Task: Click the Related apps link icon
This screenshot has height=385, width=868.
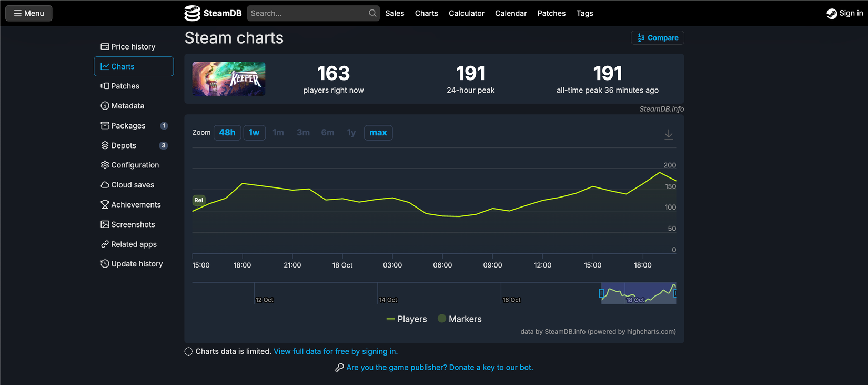Action: pyautogui.click(x=105, y=244)
